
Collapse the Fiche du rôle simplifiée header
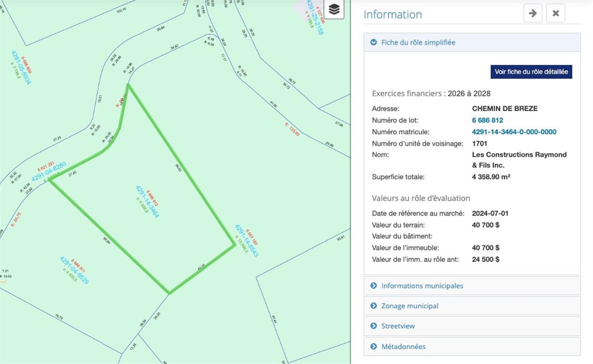472,42
